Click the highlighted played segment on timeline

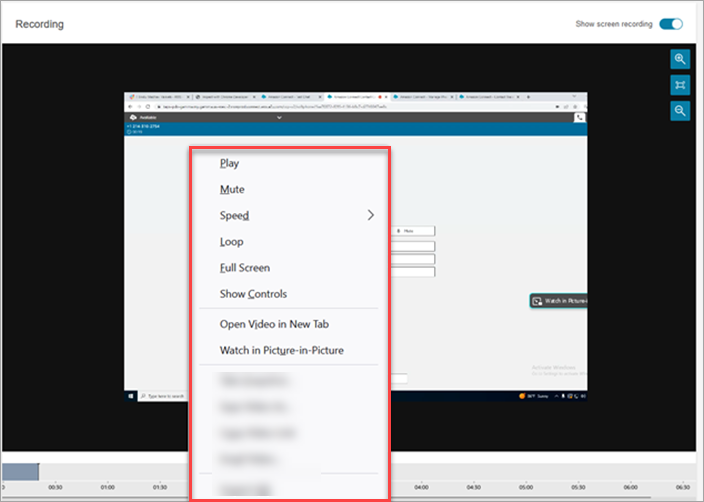(20, 472)
